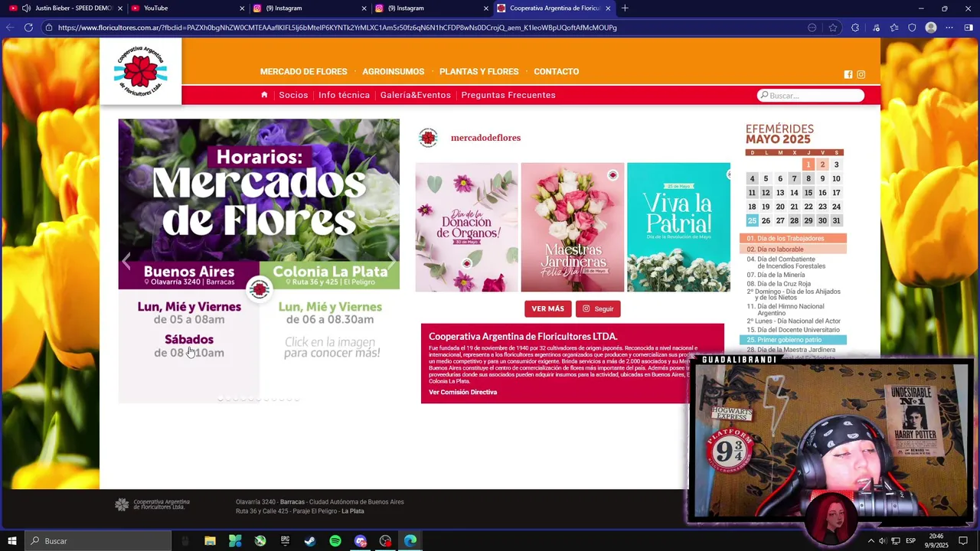Click the VER MÁS button
Image resolution: width=980 pixels, height=551 pixels.
pyautogui.click(x=547, y=309)
